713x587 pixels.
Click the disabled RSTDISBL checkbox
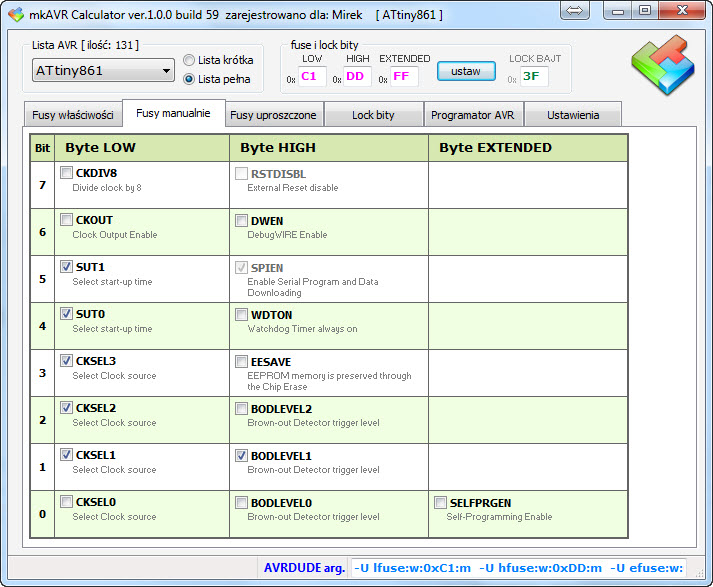[x=241, y=173]
